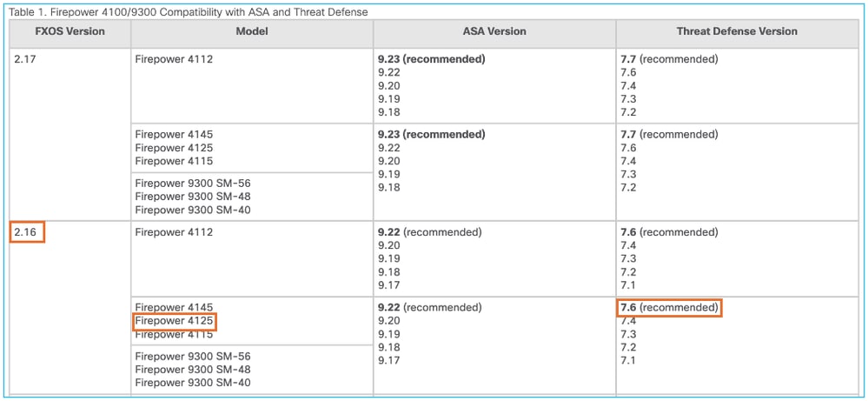Select the FXOS Version column header
868x401 pixels.
[70, 31]
